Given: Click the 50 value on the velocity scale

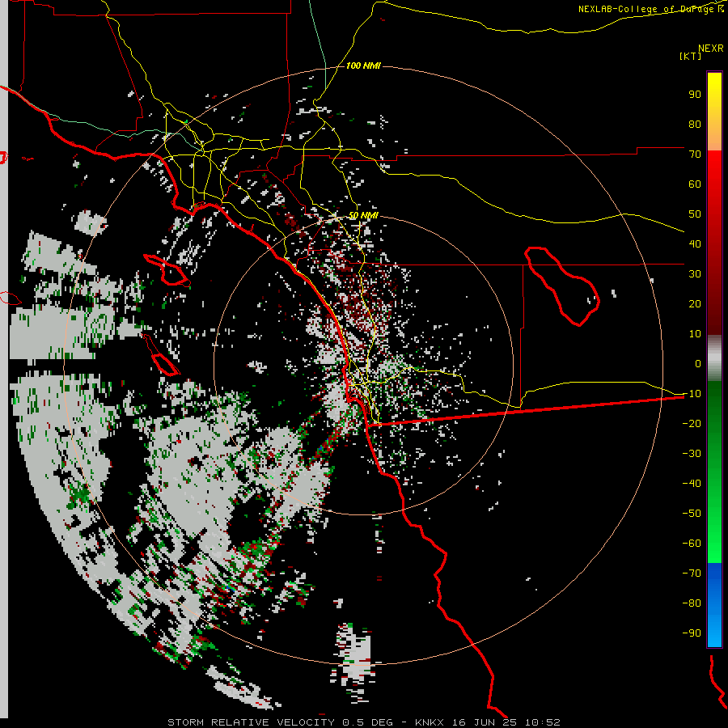Looking at the screenshot, I should pyautogui.click(x=695, y=214).
